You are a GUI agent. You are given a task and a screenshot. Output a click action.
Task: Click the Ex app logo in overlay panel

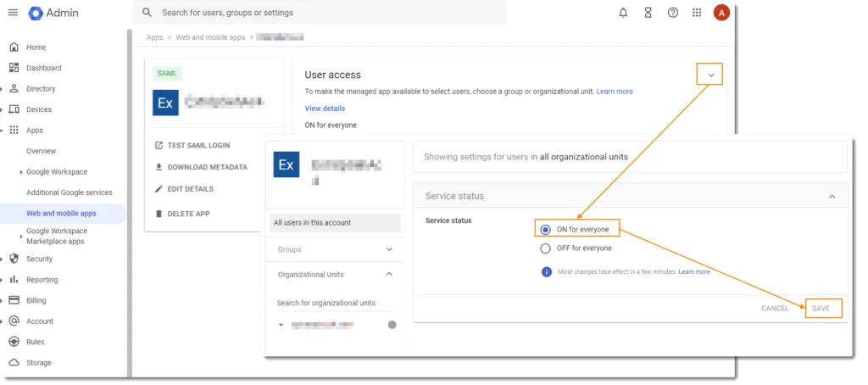click(x=287, y=165)
